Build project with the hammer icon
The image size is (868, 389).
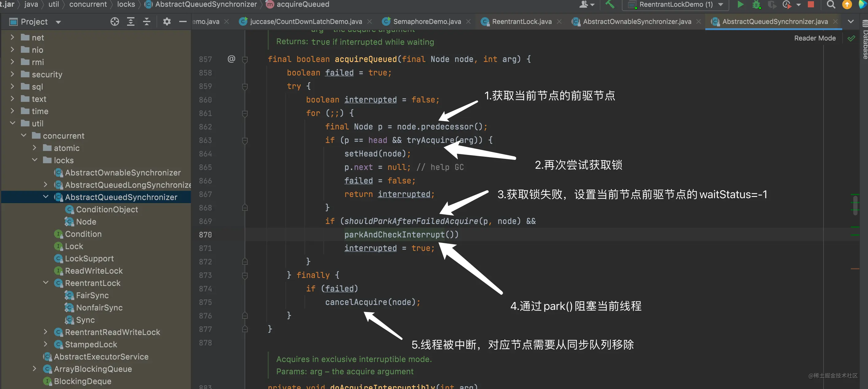point(610,4)
